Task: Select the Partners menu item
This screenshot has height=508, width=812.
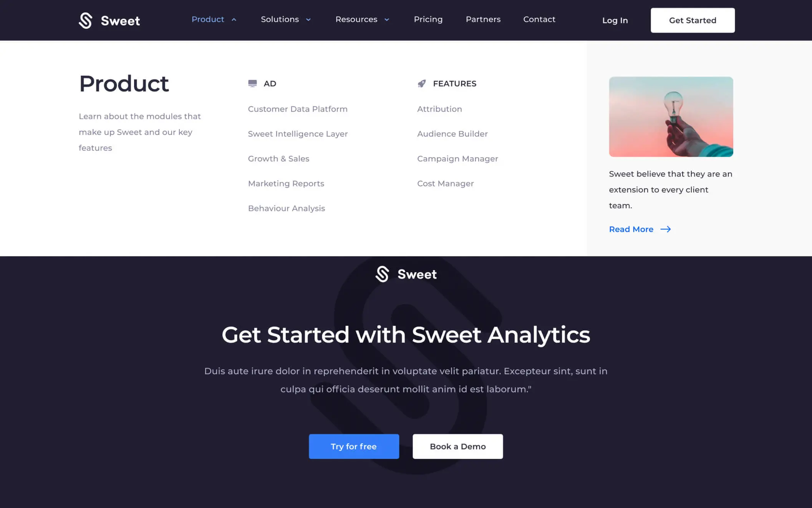Action: pos(483,19)
